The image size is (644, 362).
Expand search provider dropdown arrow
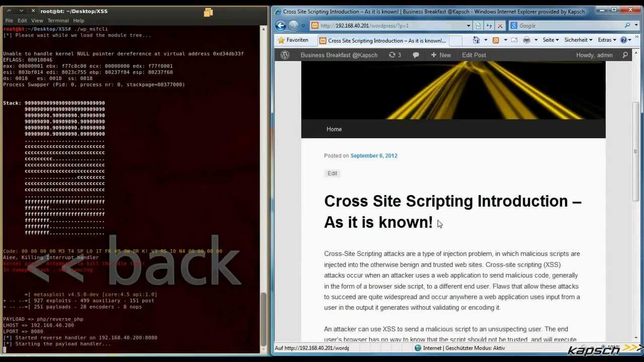(x=635, y=26)
